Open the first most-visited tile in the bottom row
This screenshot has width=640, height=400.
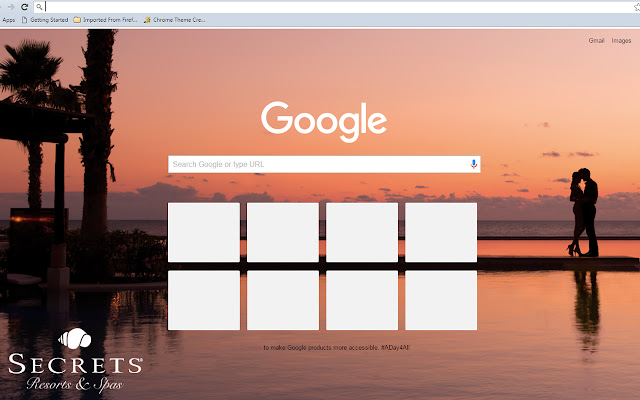(204, 300)
